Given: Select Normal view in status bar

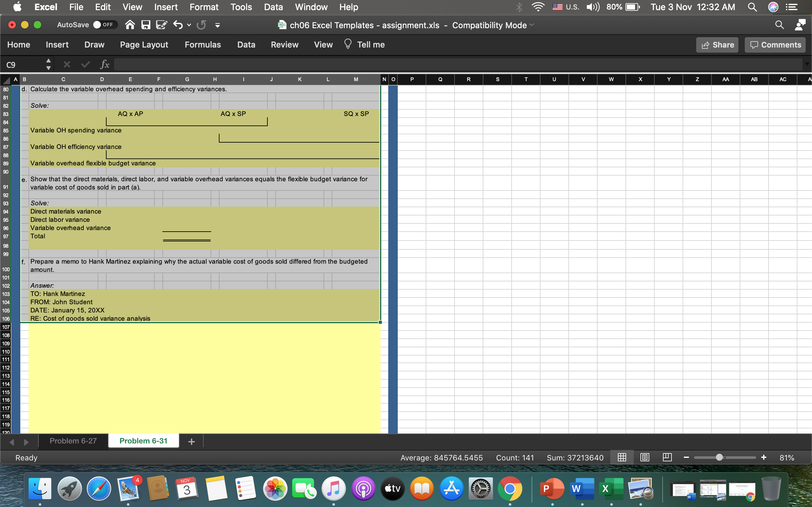Looking at the screenshot, I should click(622, 457).
